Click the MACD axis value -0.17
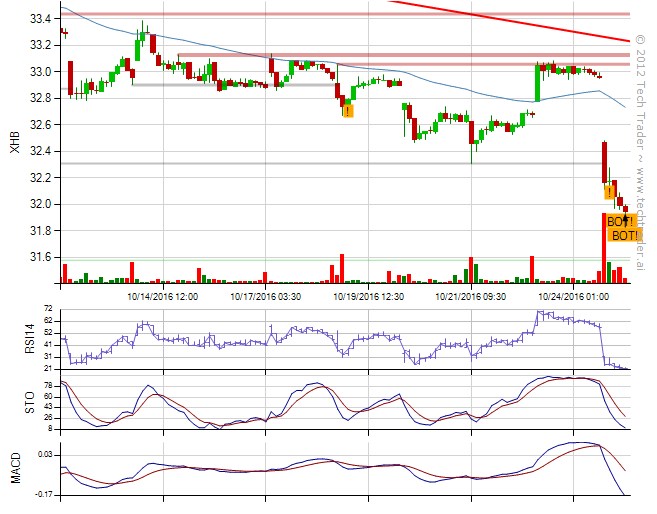Screen dimensions: 657x514 (x=43, y=493)
